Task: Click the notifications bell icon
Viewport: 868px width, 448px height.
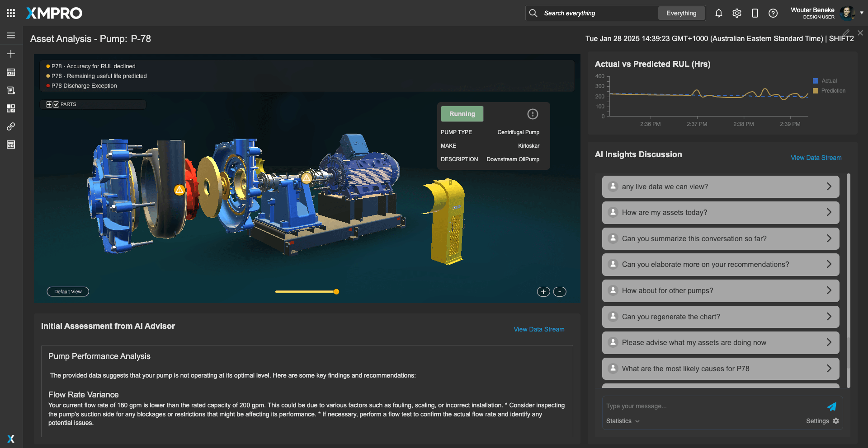Action: (718, 13)
